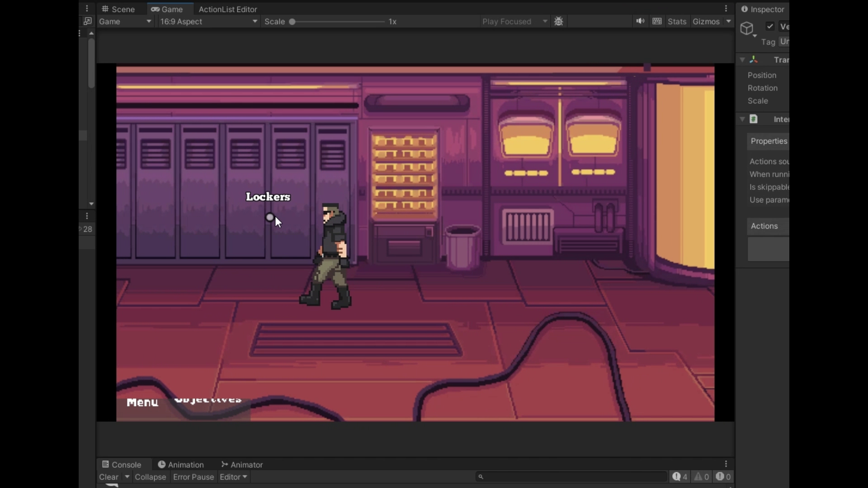Screen dimensions: 868x488
Task: Click the Actions source label
Action: pos(769,161)
